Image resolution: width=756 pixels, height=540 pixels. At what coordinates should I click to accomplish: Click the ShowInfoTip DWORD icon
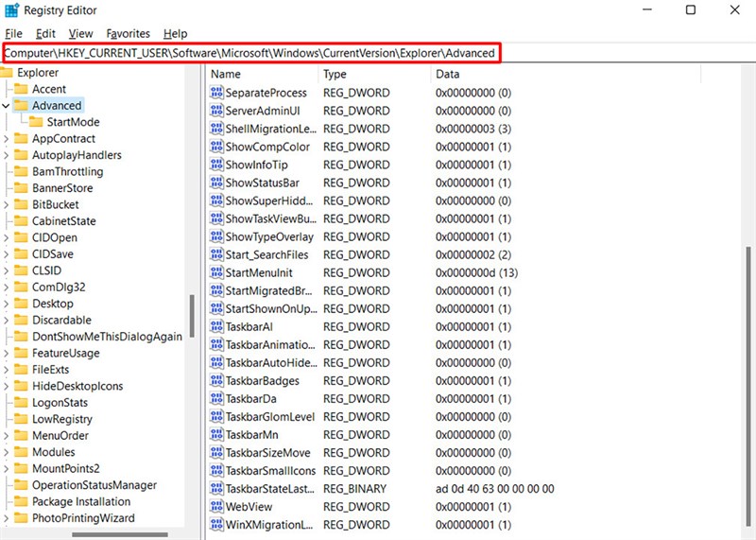point(216,165)
